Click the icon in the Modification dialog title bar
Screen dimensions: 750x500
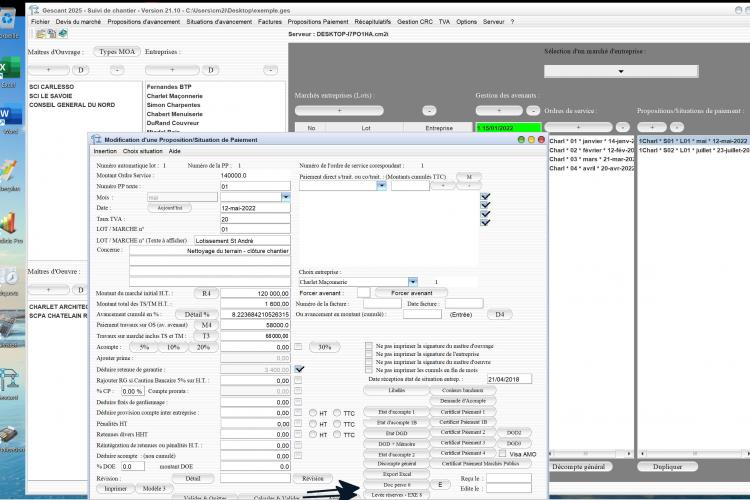[96, 140]
